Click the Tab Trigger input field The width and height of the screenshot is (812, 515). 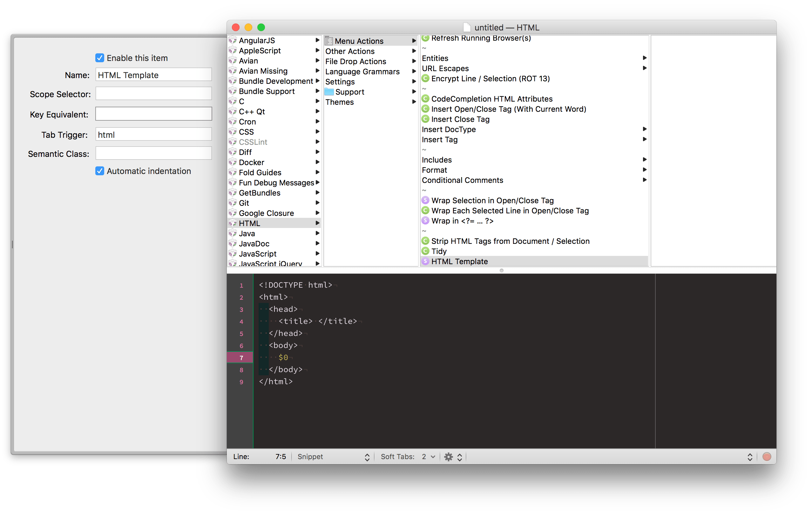[153, 135]
